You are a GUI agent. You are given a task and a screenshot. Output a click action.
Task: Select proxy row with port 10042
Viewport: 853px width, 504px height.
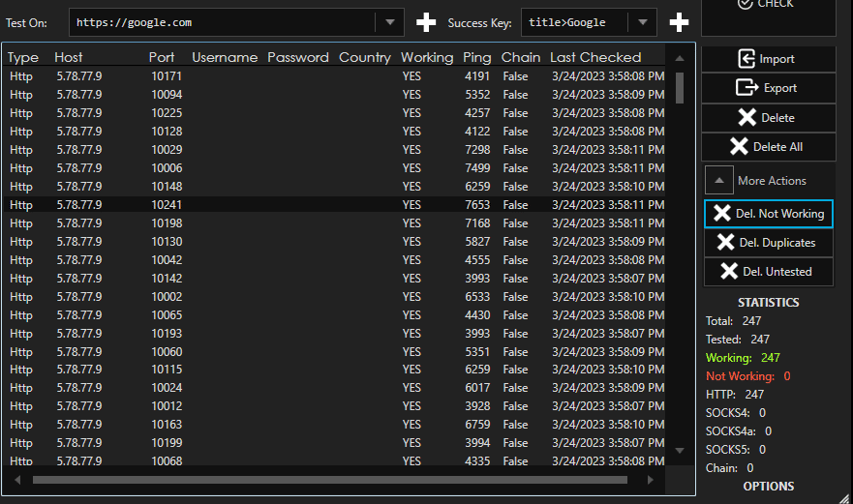335,260
